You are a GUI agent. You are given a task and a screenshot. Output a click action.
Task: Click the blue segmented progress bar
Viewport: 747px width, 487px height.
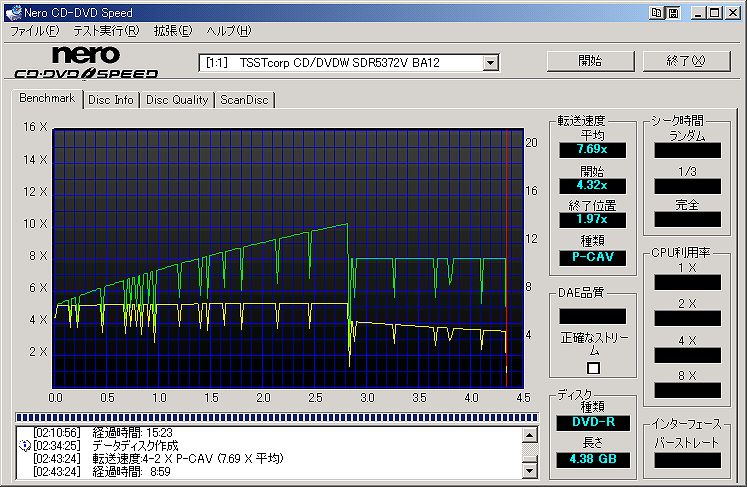pos(277,417)
